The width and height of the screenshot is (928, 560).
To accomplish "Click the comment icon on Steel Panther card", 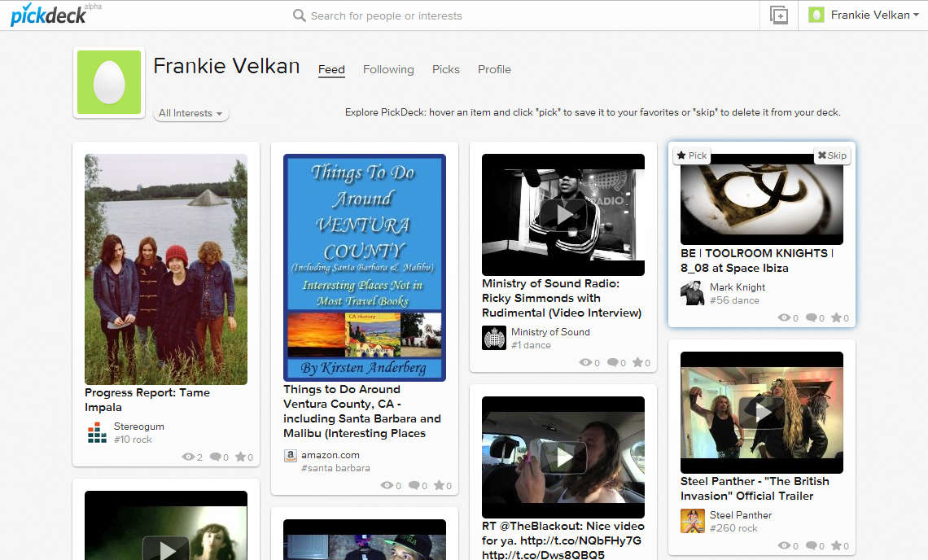I will tap(812, 546).
